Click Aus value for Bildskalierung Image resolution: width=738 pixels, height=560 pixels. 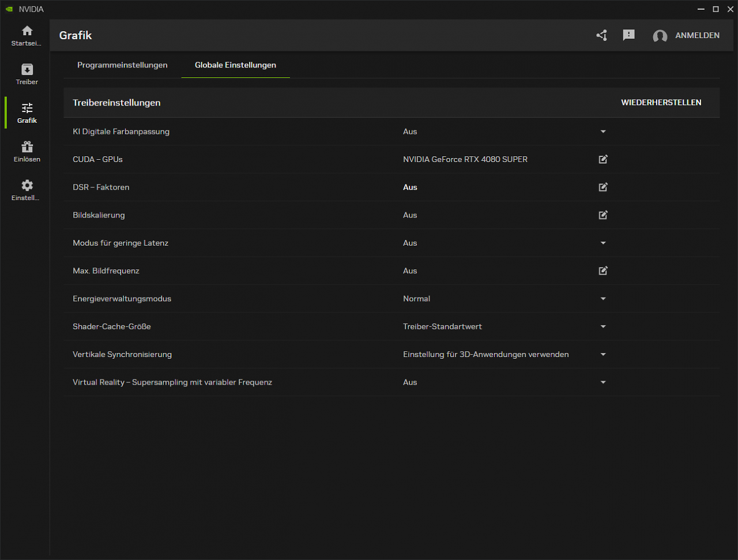(410, 215)
